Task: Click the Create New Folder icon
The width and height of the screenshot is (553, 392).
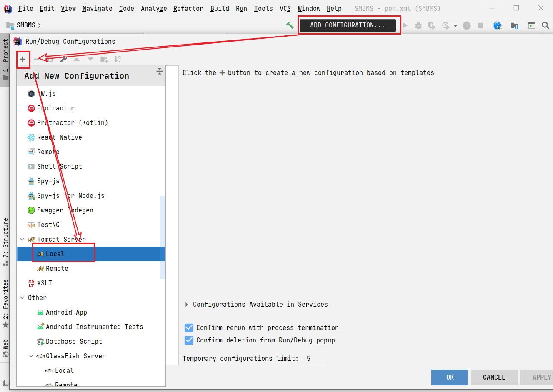Action: coord(104,59)
